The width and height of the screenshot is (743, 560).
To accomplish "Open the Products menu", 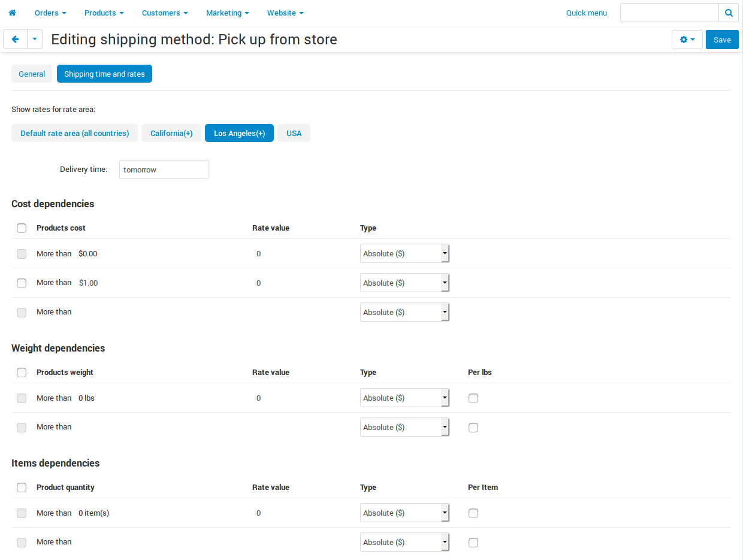I will click(104, 13).
